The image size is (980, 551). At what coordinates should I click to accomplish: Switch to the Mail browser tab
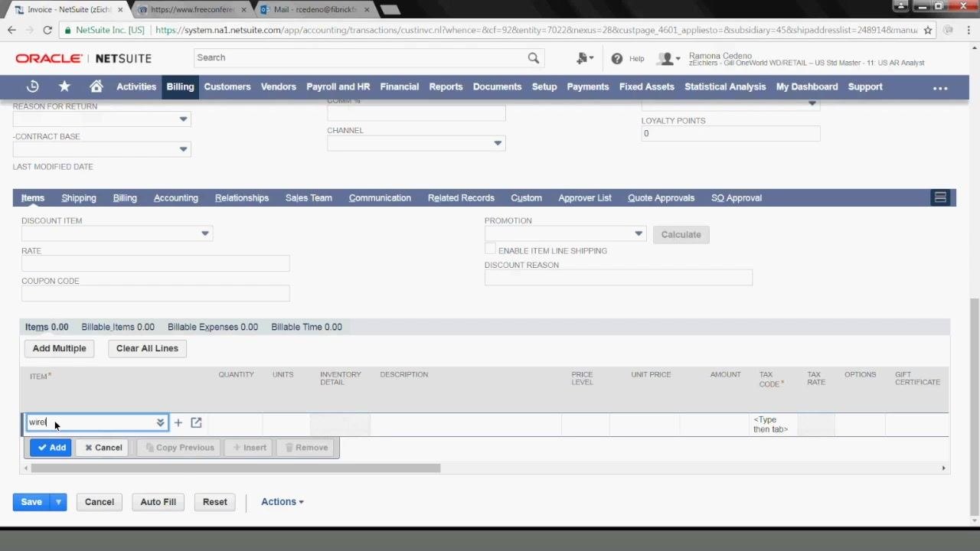pyautogui.click(x=315, y=10)
